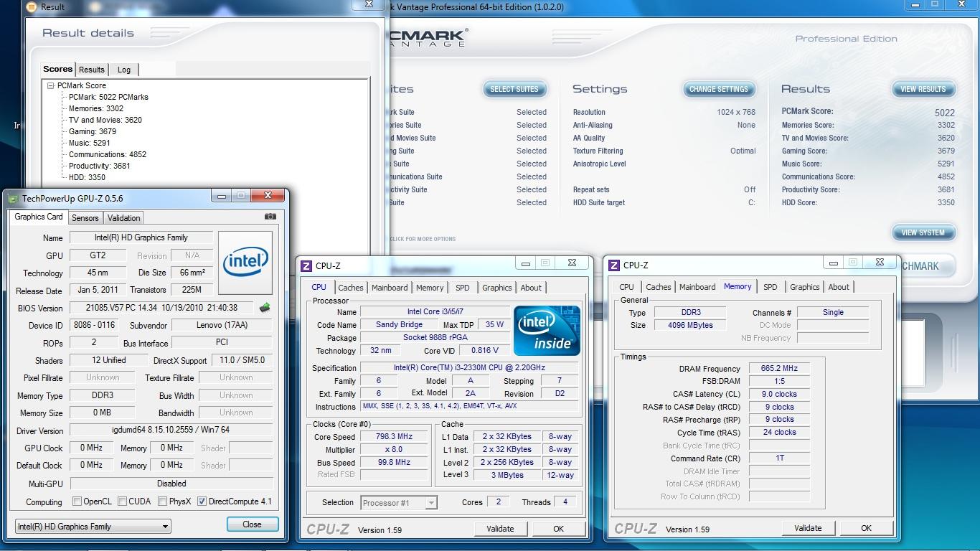Open the Results tab in Result details
This screenshot has width=980, height=551.
pyautogui.click(x=92, y=70)
